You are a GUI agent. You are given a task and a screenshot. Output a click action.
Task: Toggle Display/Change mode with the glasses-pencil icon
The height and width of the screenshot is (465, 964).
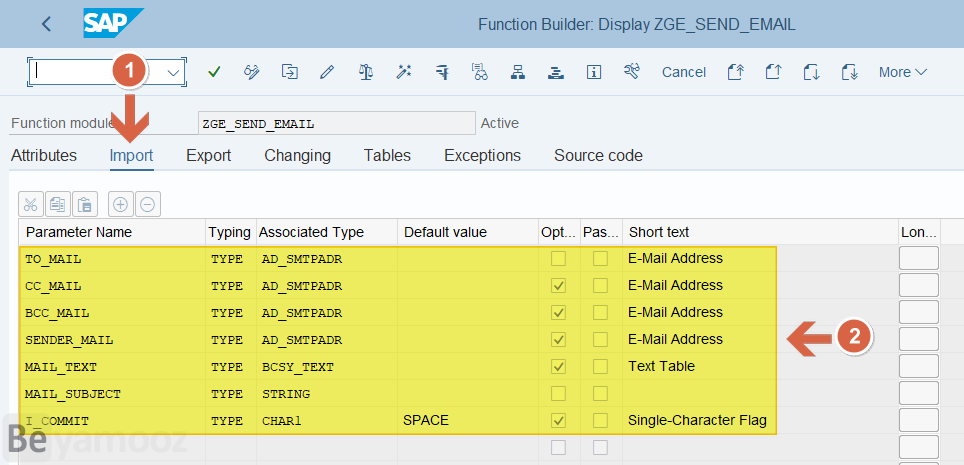(251, 72)
